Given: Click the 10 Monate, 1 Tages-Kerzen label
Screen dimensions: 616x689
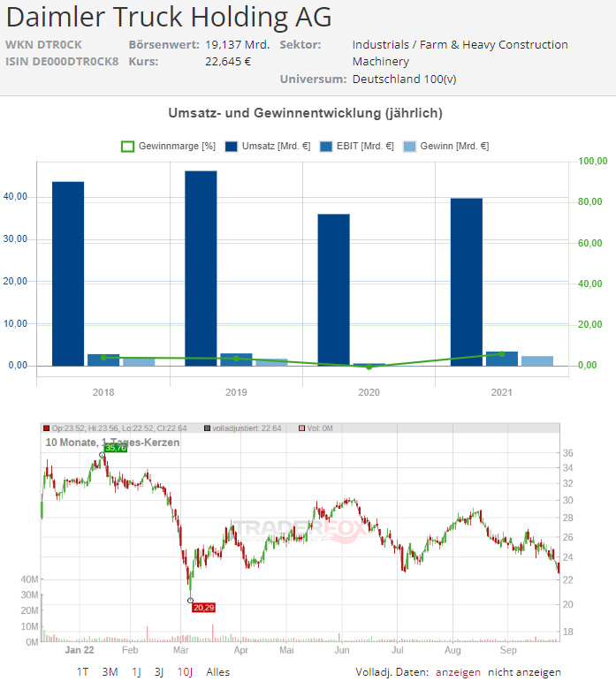Looking at the screenshot, I should [x=112, y=443].
